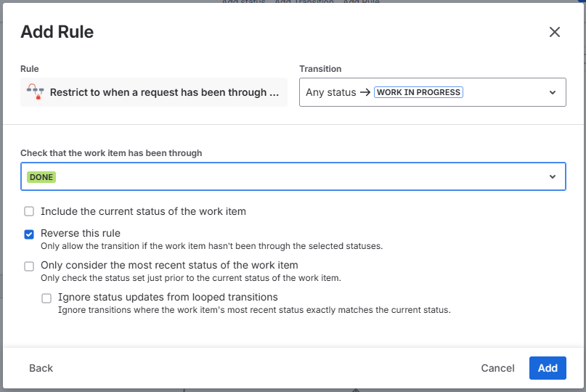The width and height of the screenshot is (586, 392).
Task: Click the green DONE status lozenge
Action: click(x=42, y=177)
